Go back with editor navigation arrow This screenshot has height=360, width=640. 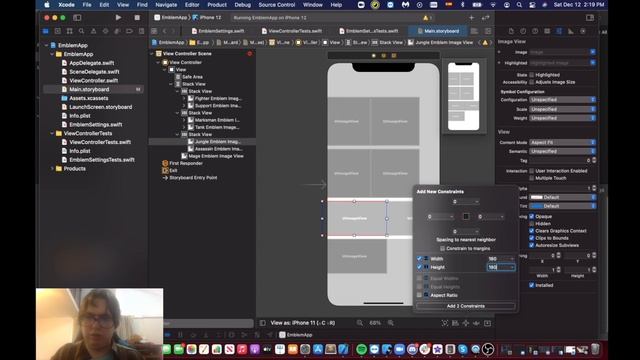[x=164, y=31]
